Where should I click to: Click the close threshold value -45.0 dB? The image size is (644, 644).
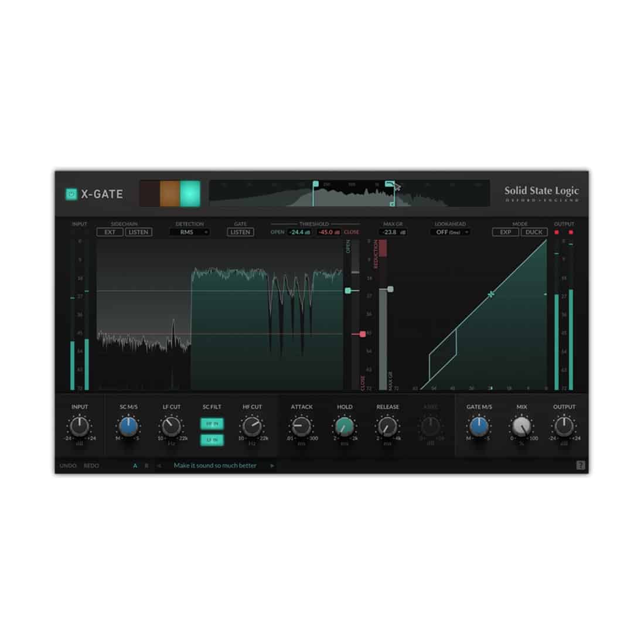(x=329, y=233)
